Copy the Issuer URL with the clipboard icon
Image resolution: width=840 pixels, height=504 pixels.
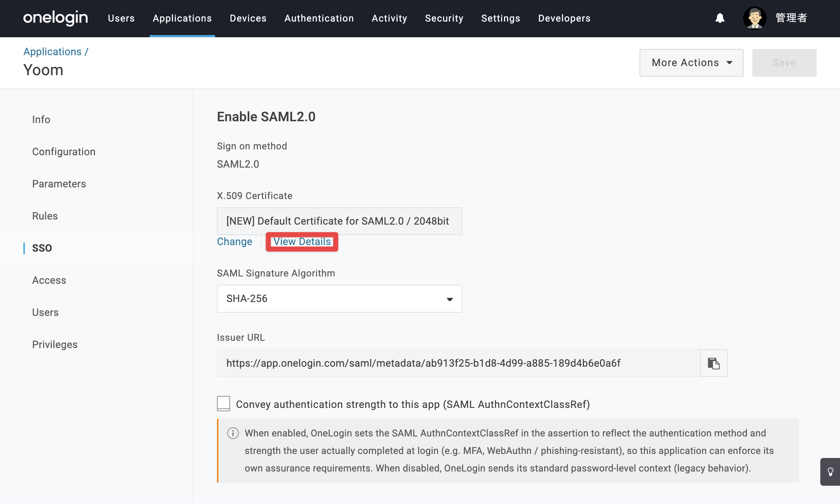pyautogui.click(x=714, y=363)
